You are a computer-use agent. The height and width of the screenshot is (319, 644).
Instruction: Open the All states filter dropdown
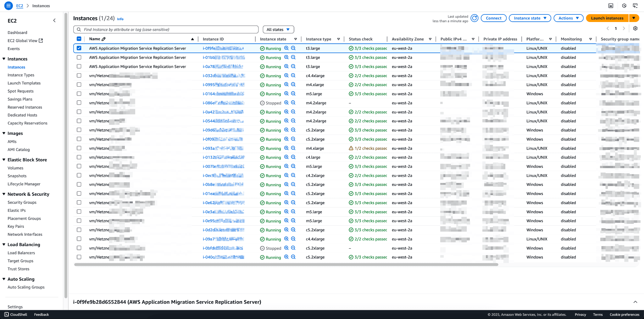tap(278, 30)
